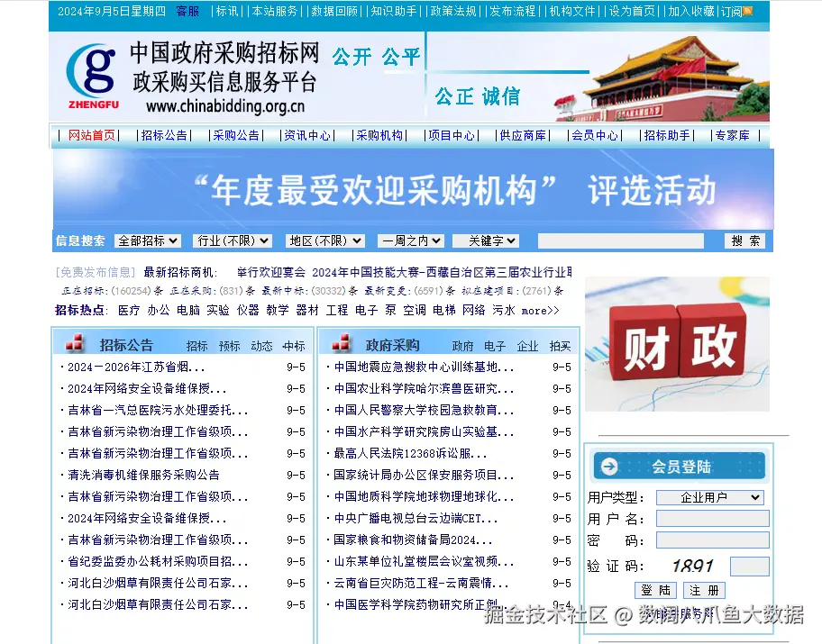The image size is (822, 644).
Task: Click the red cube icon beside 招标公告
Action: [x=75, y=343]
